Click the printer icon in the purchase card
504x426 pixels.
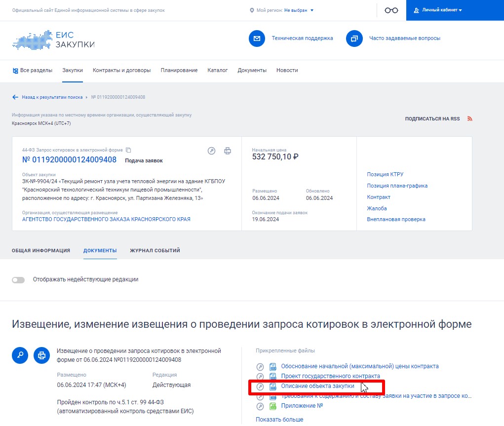pyautogui.click(x=228, y=151)
